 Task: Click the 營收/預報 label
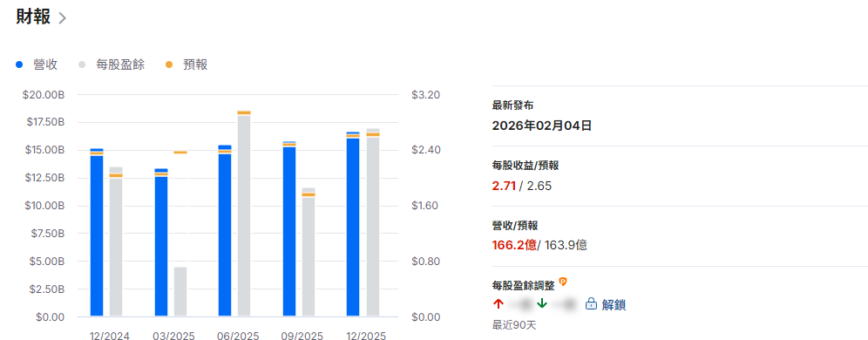tap(515, 225)
